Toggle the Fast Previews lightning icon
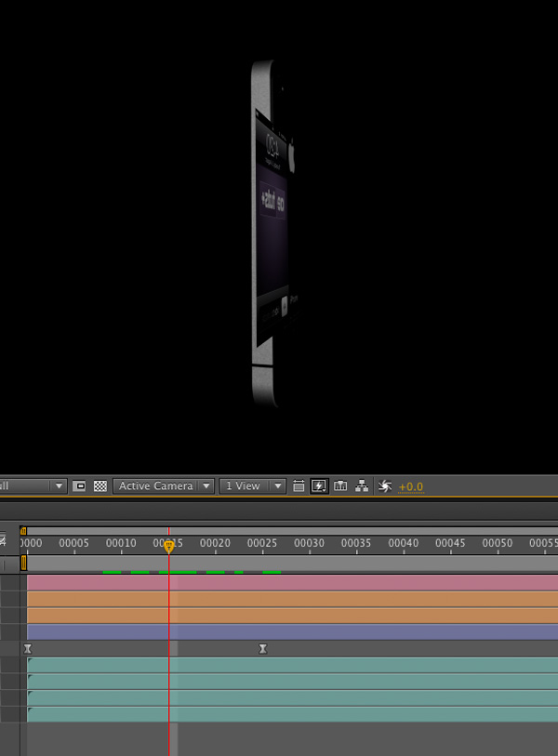The image size is (558, 756). tap(319, 486)
